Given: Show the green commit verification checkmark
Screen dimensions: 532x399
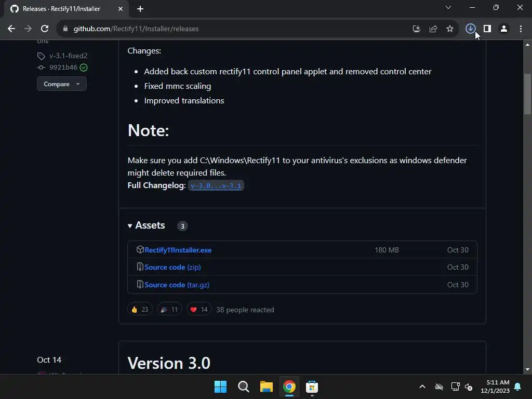Looking at the screenshot, I should 84,68.
